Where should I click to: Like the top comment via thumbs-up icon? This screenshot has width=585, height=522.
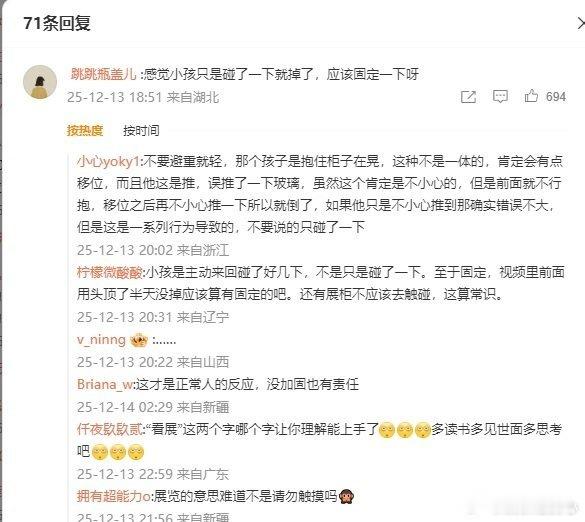pyautogui.click(x=531, y=96)
